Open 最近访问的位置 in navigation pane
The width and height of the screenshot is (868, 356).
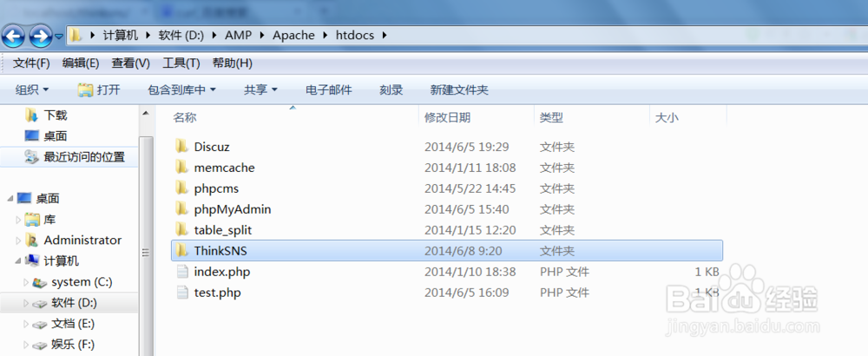pos(84,157)
